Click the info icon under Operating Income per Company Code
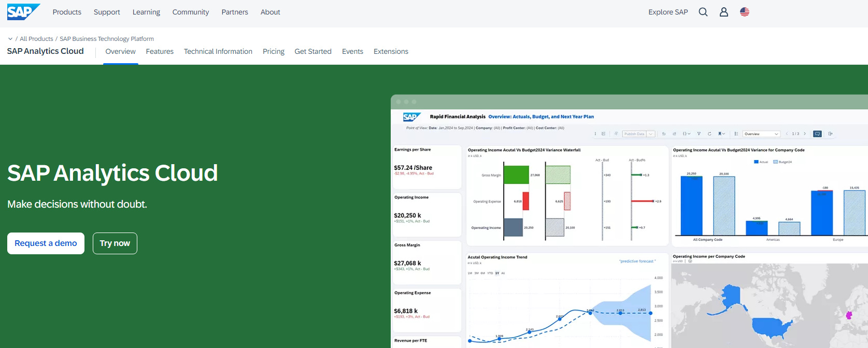Screen dimensions: 868x348 coord(690,261)
